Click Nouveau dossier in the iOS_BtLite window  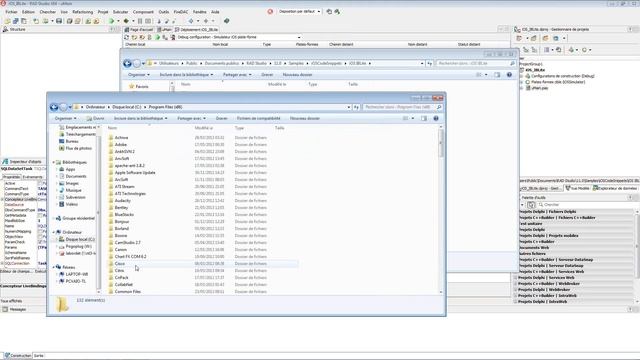point(298,75)
